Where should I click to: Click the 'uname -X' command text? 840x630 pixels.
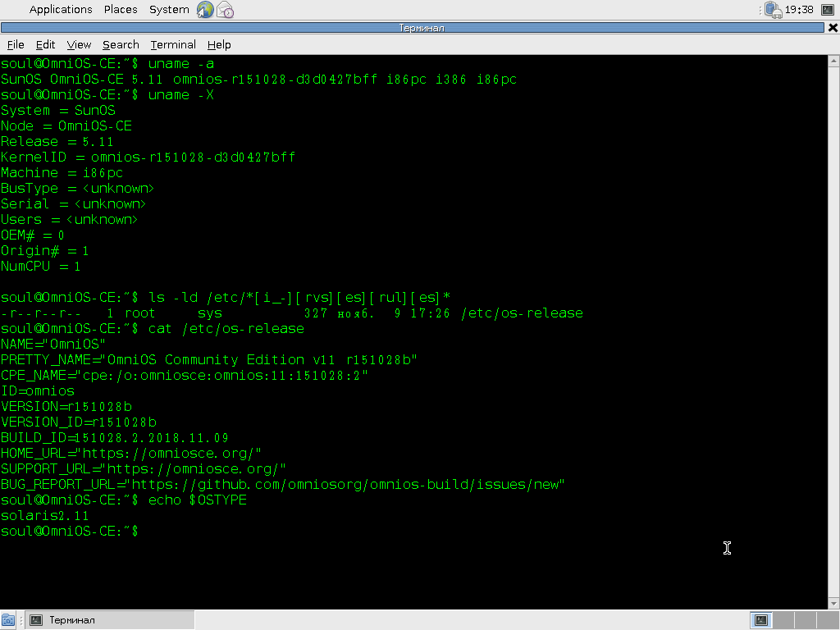tap(181, 95)
